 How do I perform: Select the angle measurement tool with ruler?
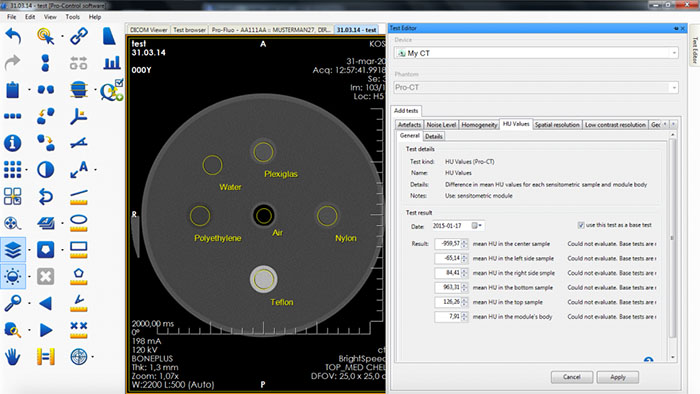(x=79, y=303)
